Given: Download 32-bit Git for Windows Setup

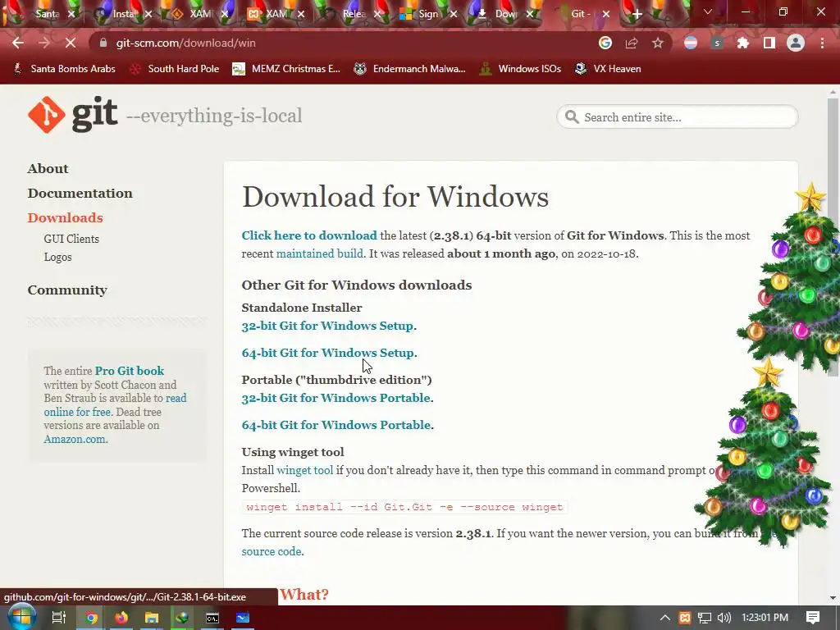Looking at the screenshot, I should pos(327,326).
